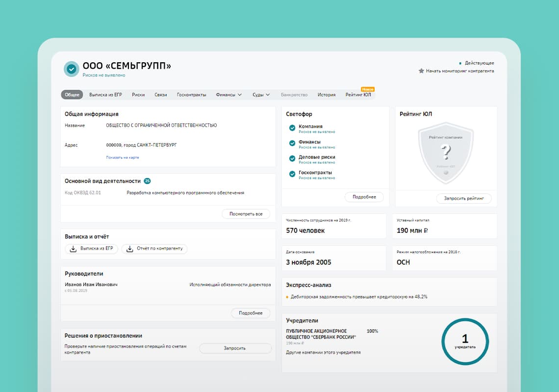Screen dimensions: 559x392
Task: Click the Деловые риски label in Светофор
Action: click(317, 157)
